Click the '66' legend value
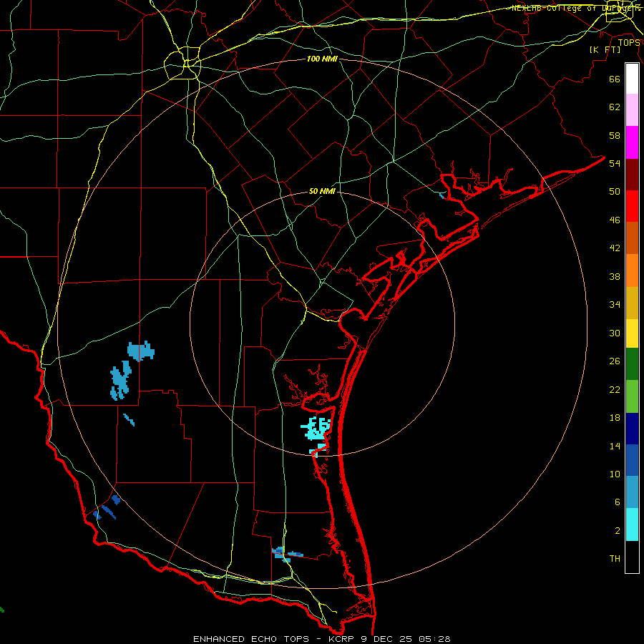 coord(615,79)
